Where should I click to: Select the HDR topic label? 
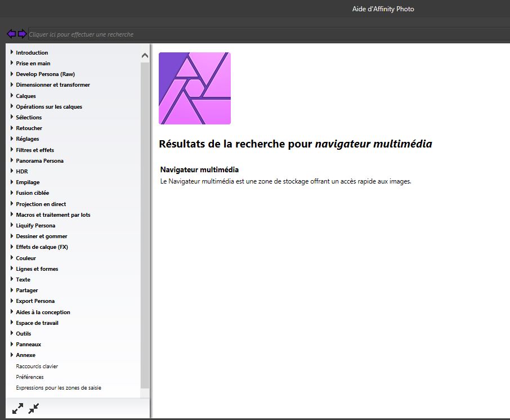(22, 172)
